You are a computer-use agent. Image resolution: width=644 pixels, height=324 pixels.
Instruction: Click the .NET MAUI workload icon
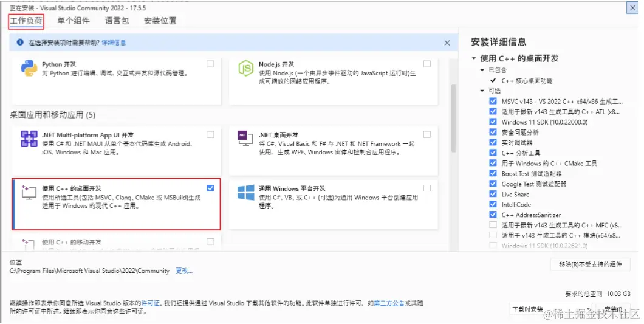click(29, 139)
